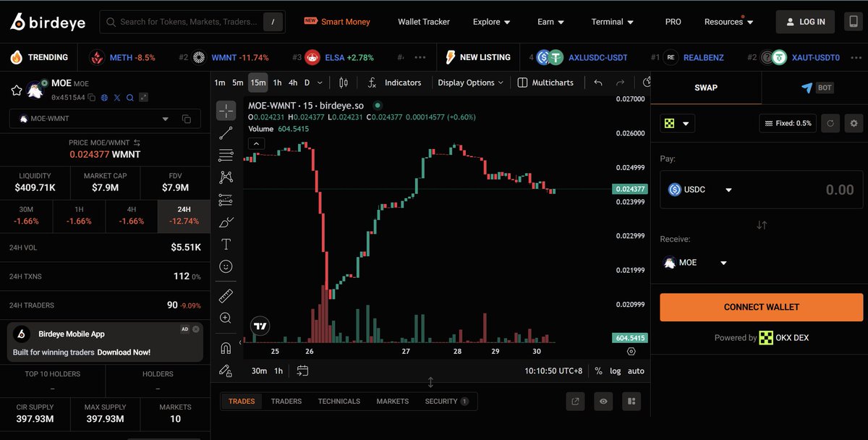The height and width of the screenshot is (440, 868).
Task: Open the Terminal dropdown menu
Action: [613, 22]
